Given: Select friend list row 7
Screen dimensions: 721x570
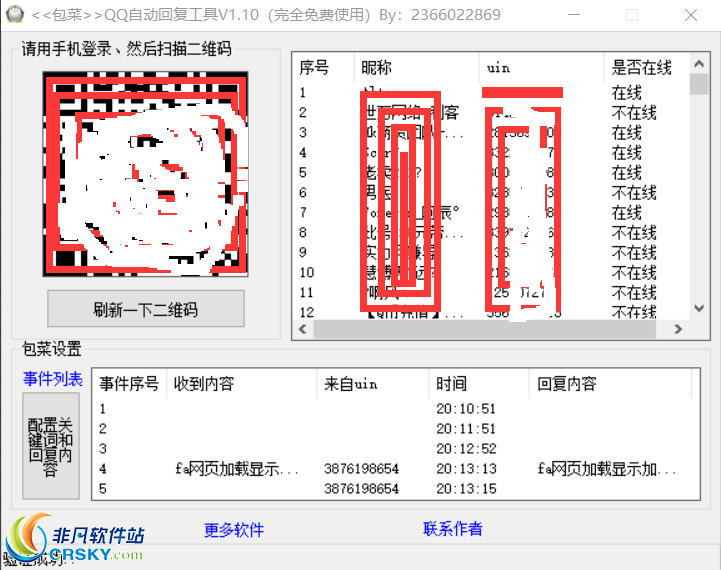Looking at the screenshot, I should (x=491, y=212).
